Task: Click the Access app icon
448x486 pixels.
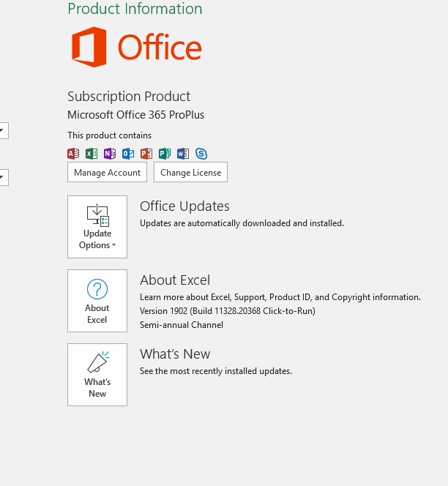Action: [x=73, y=154]
